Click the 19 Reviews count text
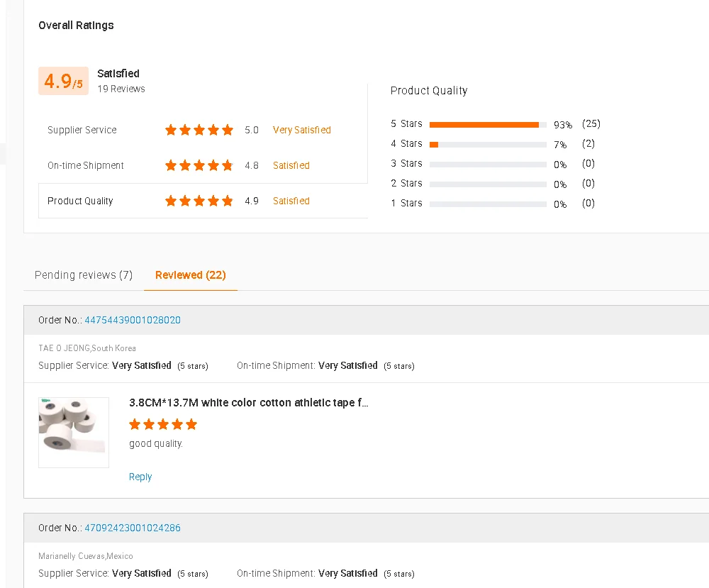The width and height of the screenshot is (709, 588). (x=121, y=89)
